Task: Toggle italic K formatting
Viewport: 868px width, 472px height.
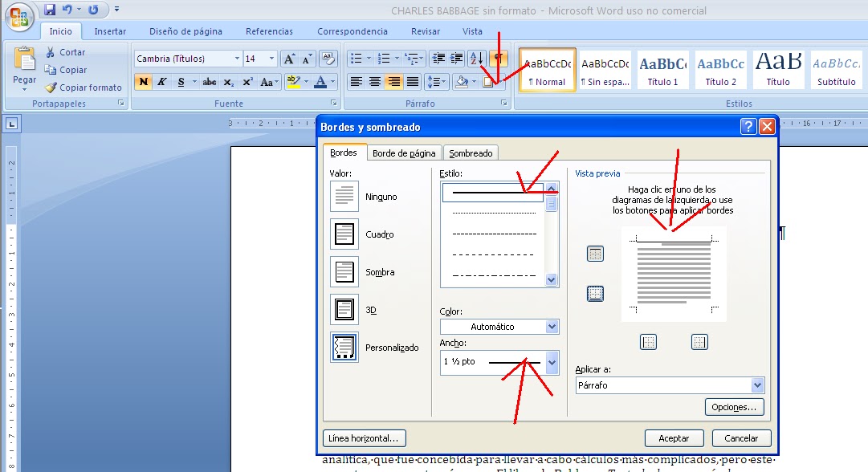Action: 161,82
